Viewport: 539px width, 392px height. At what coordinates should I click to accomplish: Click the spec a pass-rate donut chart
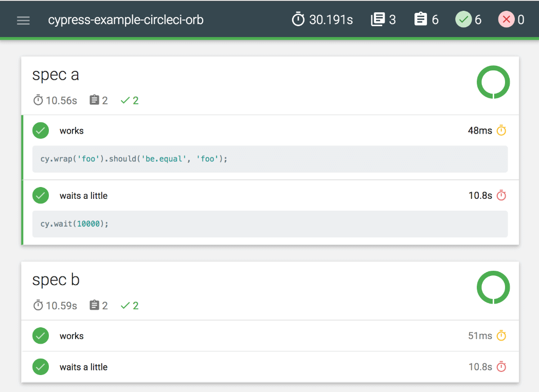coord(493,82)
